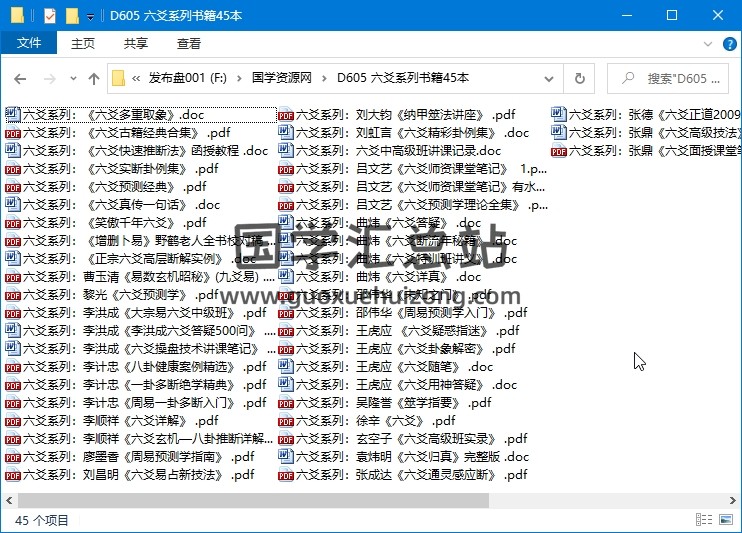Open the 共享 ribbon tab
The image size is (742, 533).
tap(136, 44)
